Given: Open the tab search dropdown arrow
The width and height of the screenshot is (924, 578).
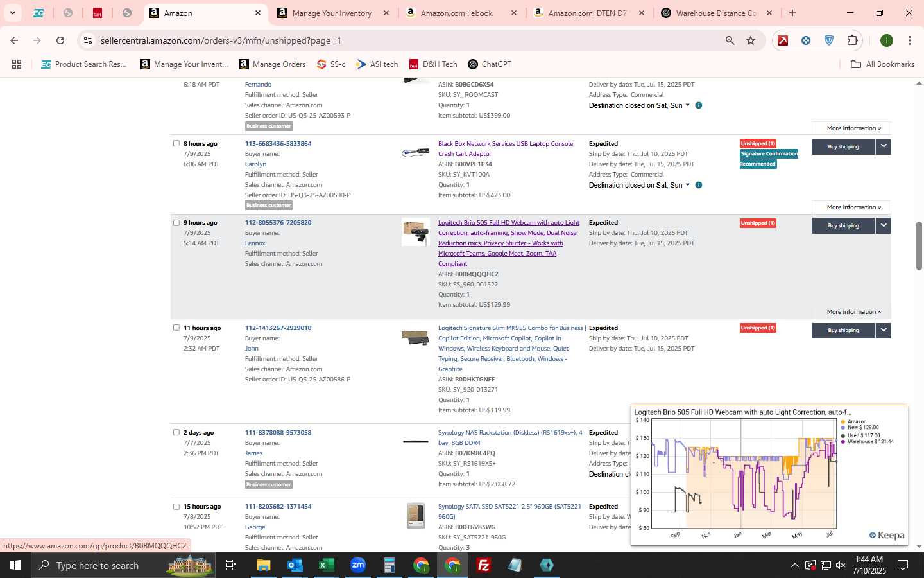Looking at the screenshot, I should tap(12, 13).
